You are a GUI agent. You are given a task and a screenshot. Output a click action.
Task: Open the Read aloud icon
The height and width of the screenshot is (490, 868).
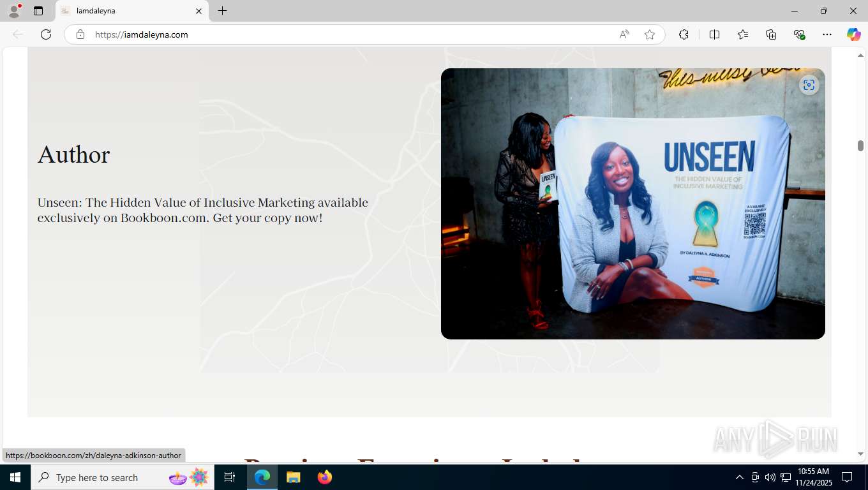[624, 34]
